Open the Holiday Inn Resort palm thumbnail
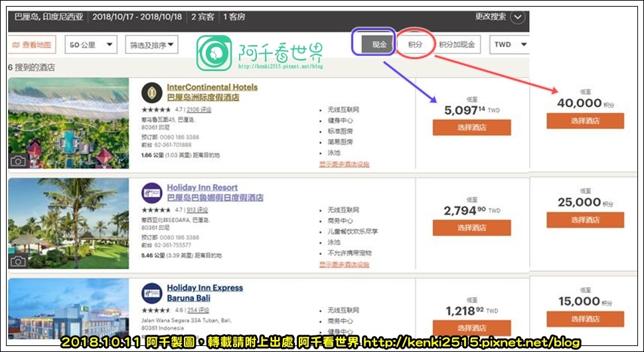 (x=68, y=223)
